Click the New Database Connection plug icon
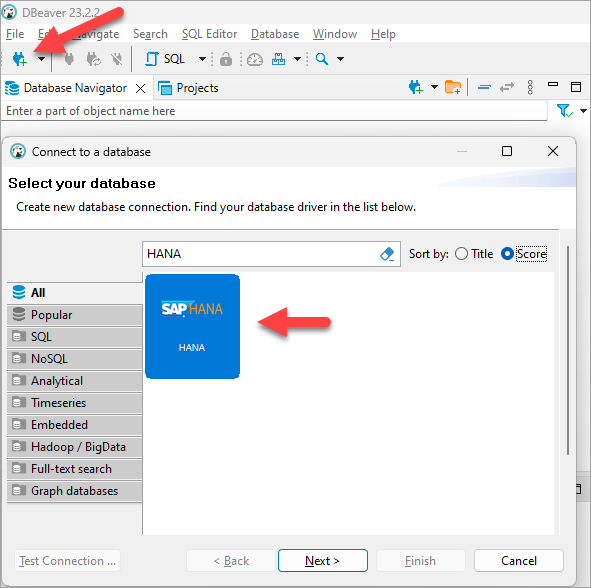The width and height of the screenshot is (591, 588). [x=20, y=59]
